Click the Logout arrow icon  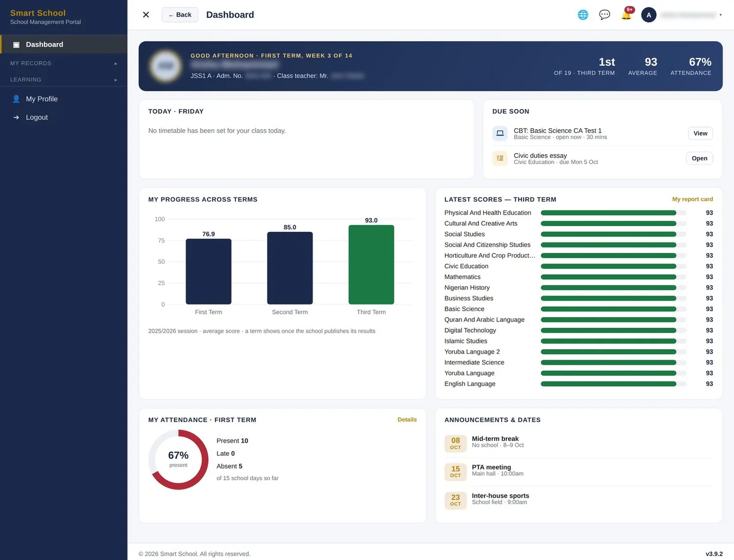point(16,117)
